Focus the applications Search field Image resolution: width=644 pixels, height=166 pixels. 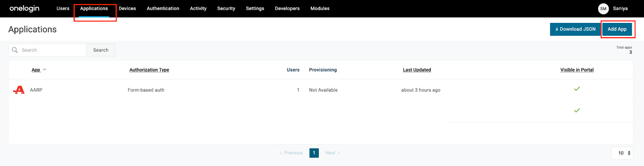(47, 50)
